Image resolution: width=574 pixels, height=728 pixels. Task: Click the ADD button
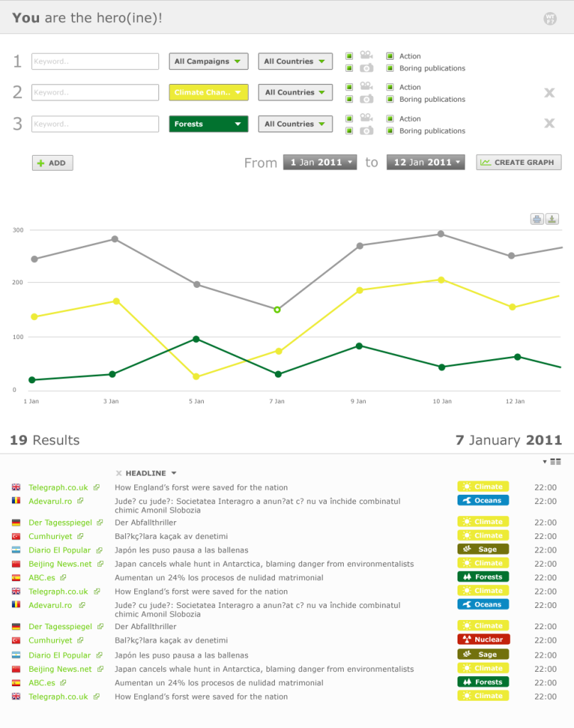pos(53,163)
